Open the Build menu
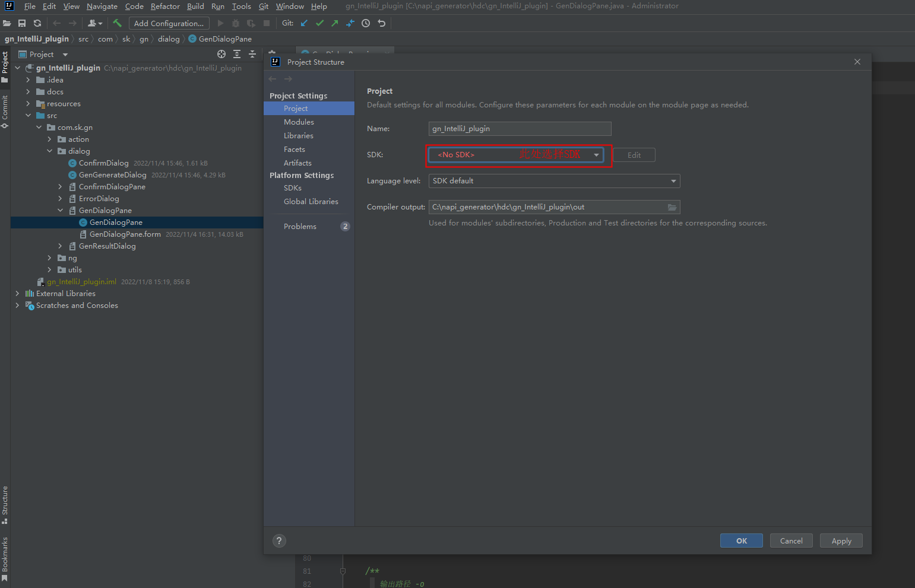Viewport: 915px width, 588px height. [x=195, y=6]
